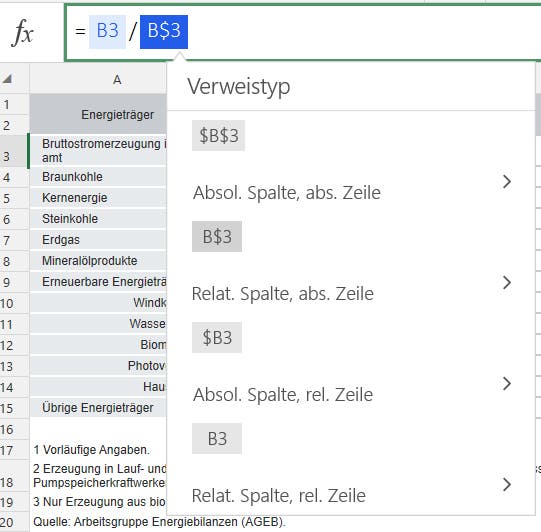
Task: Choose the B$3 reference chip
Action: (x=217, y=236)
